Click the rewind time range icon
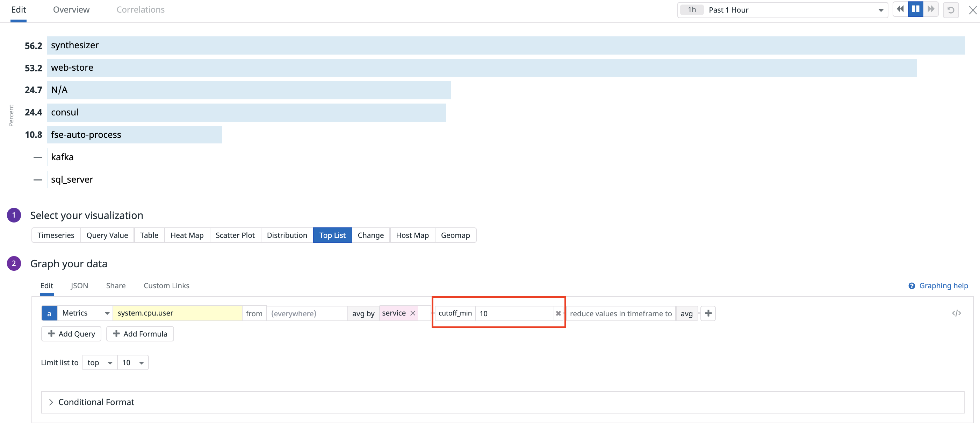 (900, 9)
